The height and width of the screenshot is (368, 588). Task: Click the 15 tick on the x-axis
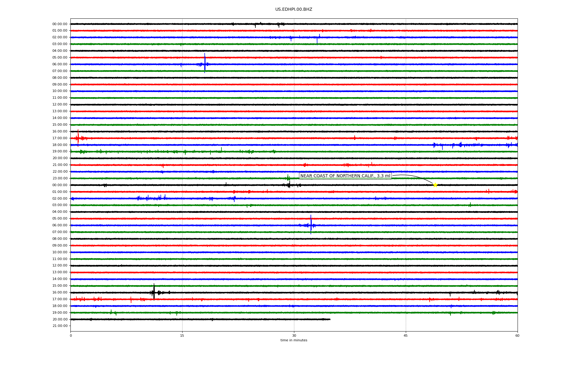click(x=182, y=335)
